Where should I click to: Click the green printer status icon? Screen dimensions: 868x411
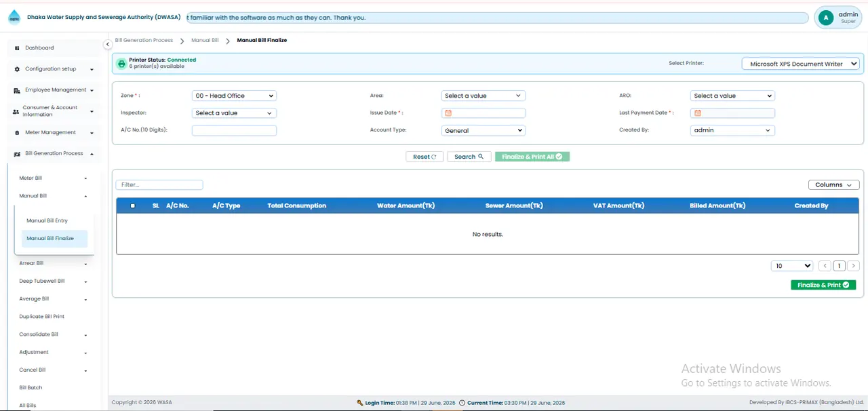click(x=121, y=63)
